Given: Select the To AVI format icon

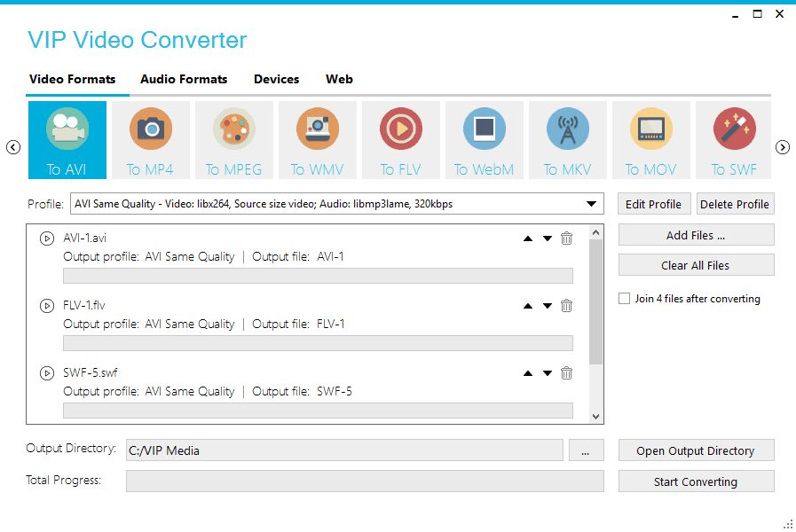Looking at the screenshot, I should point(67,140).
